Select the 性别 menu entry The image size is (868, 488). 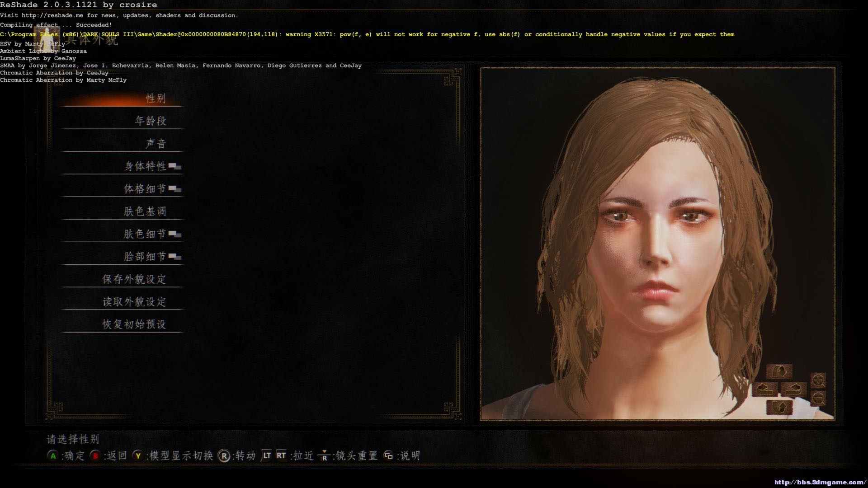[x=122, y=99]
